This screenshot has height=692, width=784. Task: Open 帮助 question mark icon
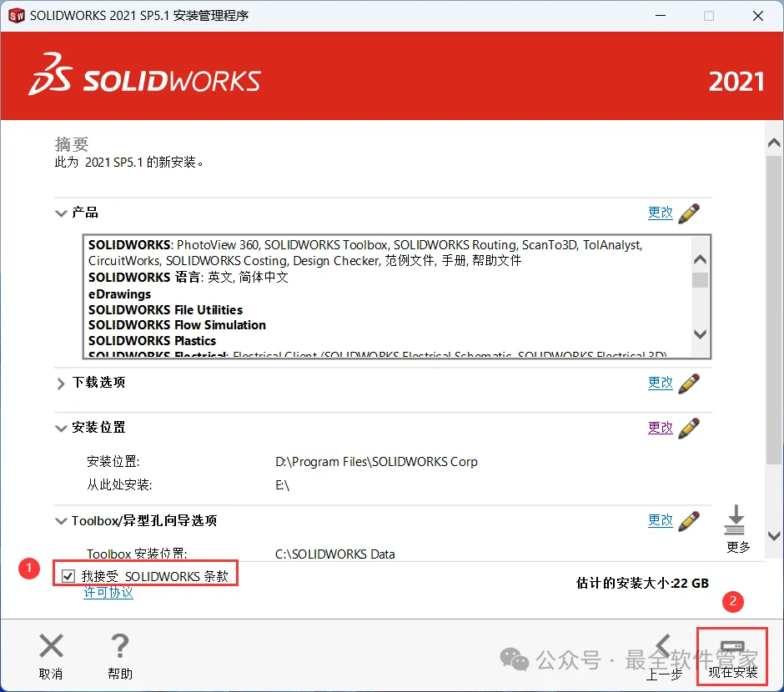(120, 645)
